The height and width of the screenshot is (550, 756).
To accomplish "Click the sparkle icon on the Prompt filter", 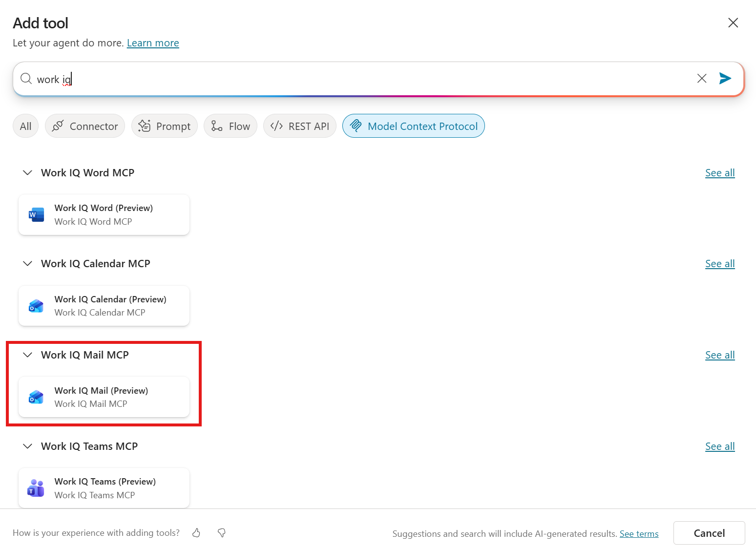I will [144, 126].
